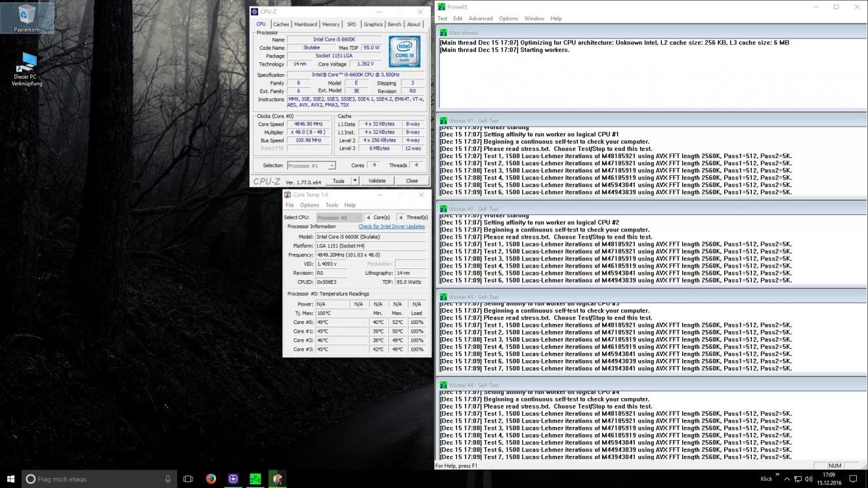Image resolution: width=868 pixels, height=488 pixels.
Task: Open the Windows Start menu
Action: pyautogui.click(x=11, y=479)
